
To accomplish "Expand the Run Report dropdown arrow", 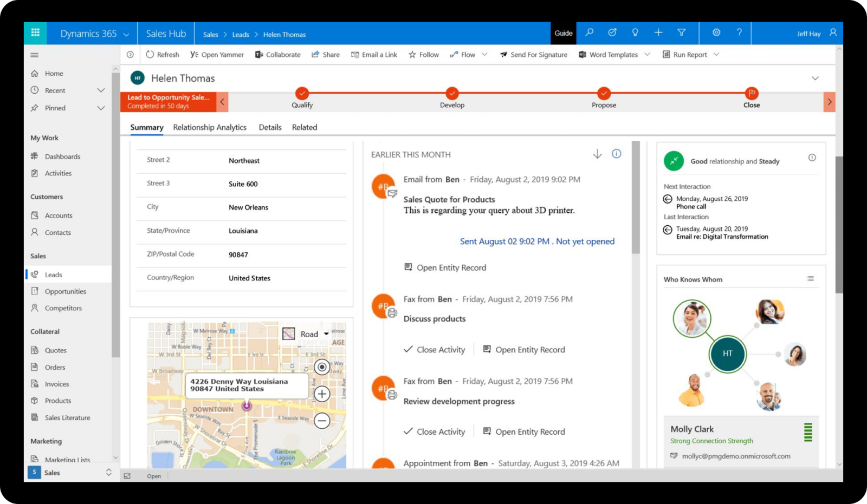I will 716,55.
